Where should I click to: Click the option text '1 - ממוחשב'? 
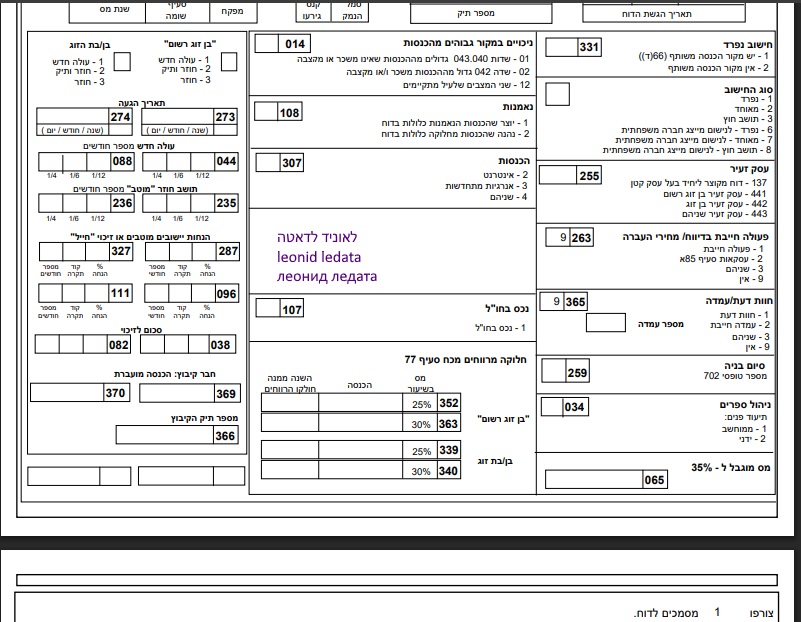[744, 429]
